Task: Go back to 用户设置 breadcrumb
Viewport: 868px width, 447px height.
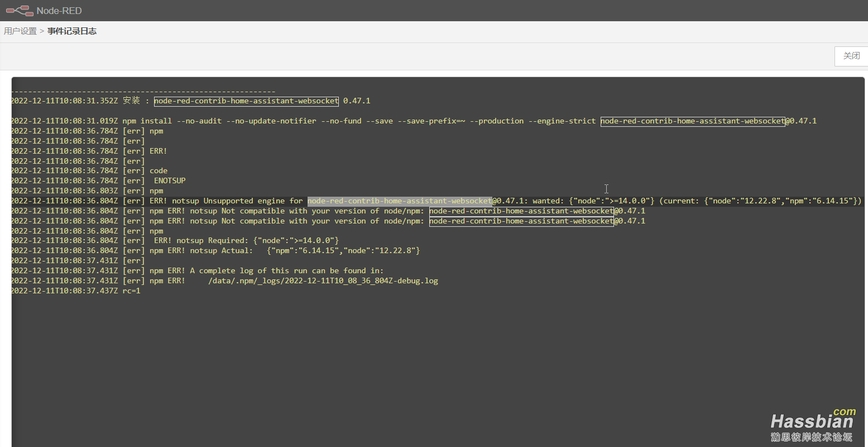Action: (20, 31)
